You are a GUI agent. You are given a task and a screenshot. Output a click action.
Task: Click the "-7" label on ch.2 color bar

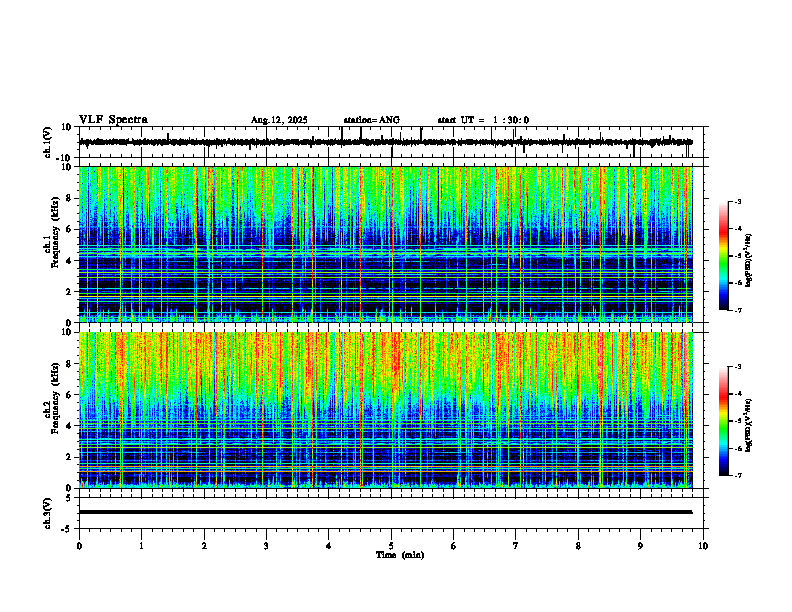[x=738, y=475]
